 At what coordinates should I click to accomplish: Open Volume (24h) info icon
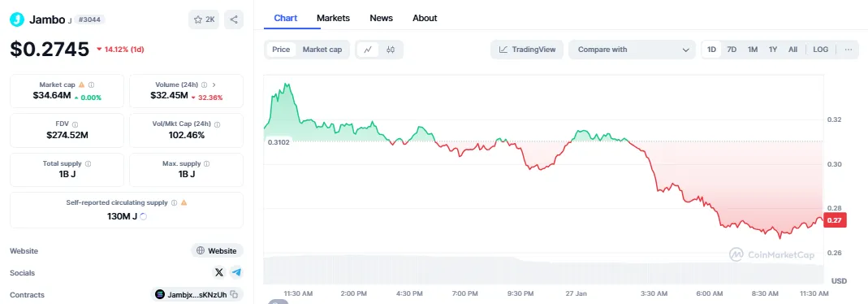pyautogui.click(x=205, y=85)
